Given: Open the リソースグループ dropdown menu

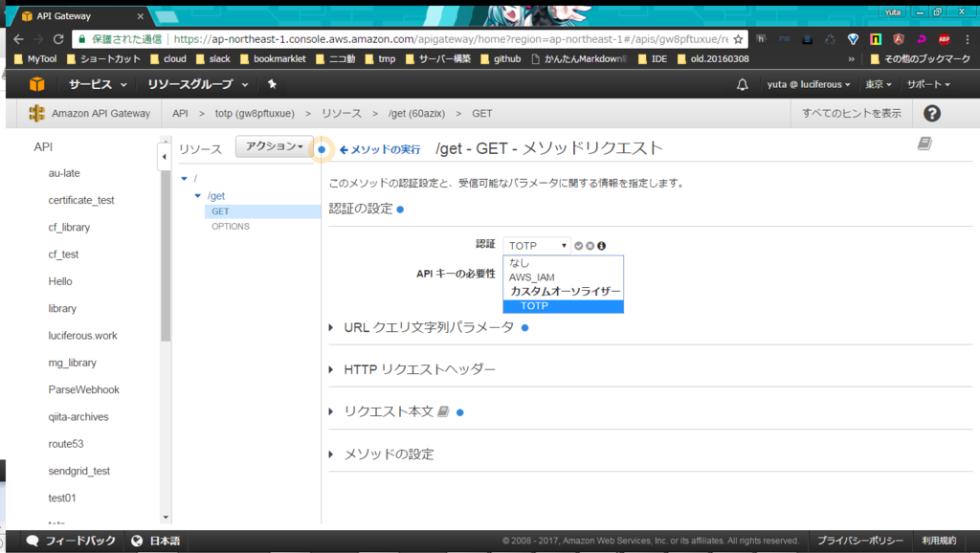Looking at the screenshot, I should [197, 84].
